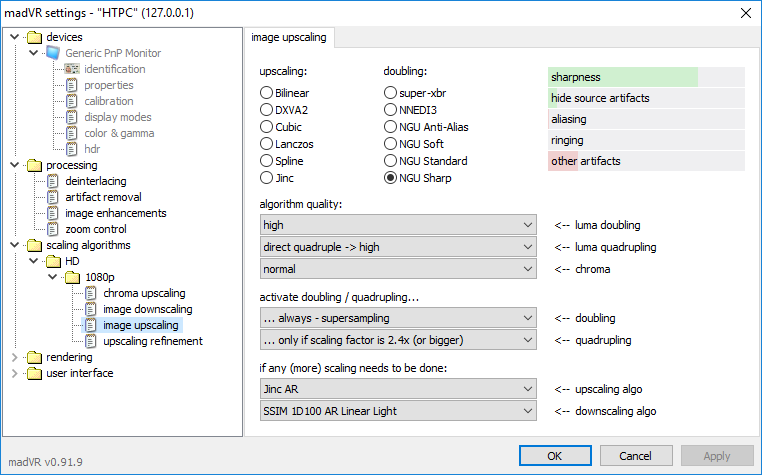Confirm settings with the OK button

tap(555, 456)
